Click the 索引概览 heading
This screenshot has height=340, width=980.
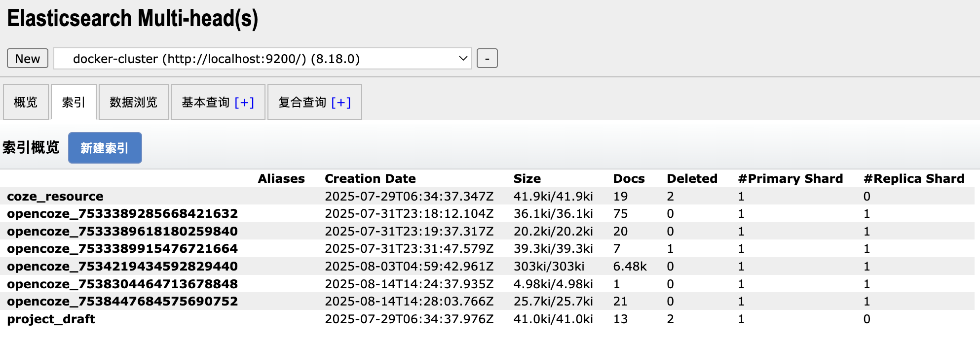(31, 147)
